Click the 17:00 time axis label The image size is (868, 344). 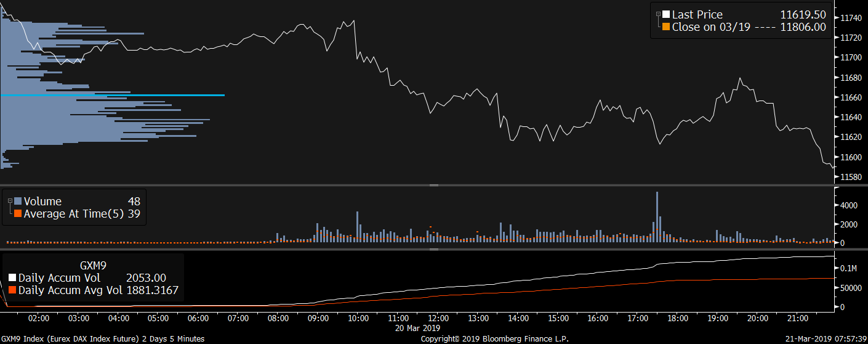point(638,319)
